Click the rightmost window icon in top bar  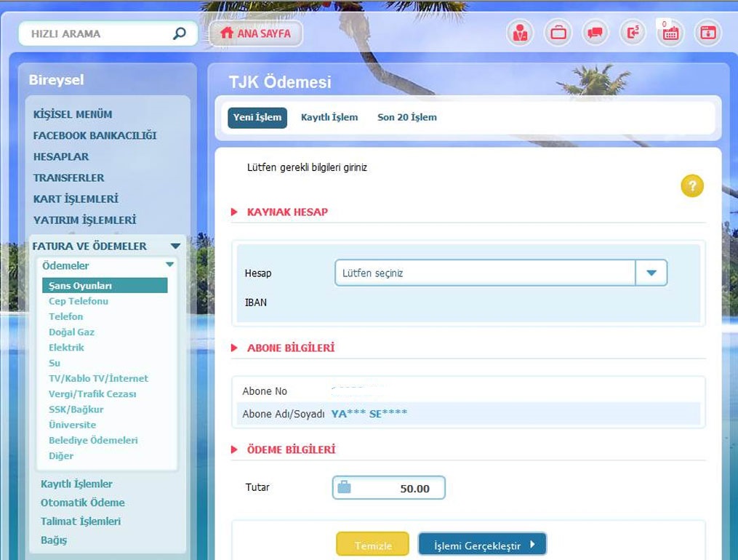[708, 33]
